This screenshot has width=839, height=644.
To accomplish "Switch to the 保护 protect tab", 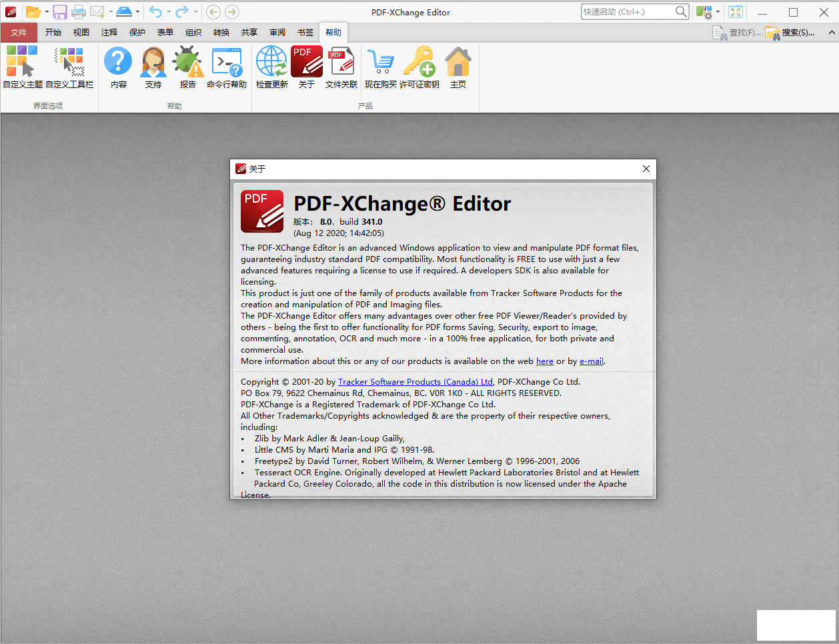I will 137,32.
